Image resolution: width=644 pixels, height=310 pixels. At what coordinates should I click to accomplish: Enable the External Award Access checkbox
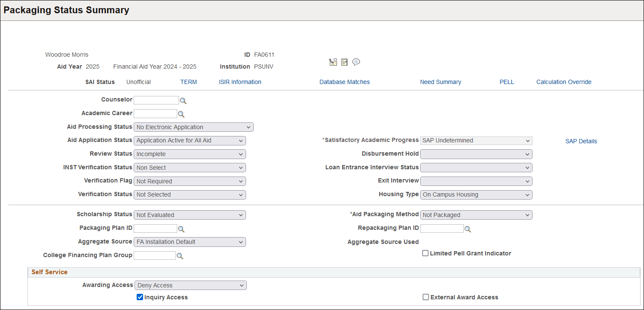pyautogui.click(x=426, y=297)
